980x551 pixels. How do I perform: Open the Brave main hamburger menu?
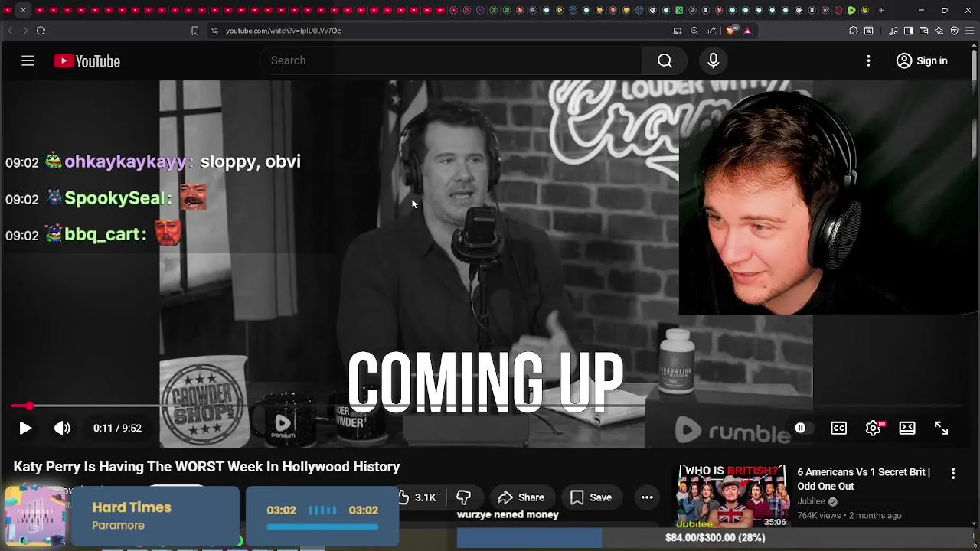[x=970, y=31]
